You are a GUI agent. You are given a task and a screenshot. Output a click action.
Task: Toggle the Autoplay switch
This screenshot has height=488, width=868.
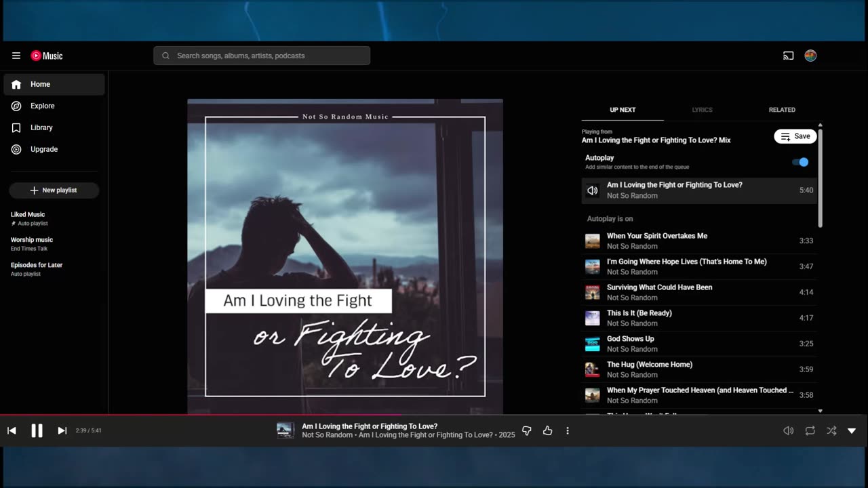(801, 162)
